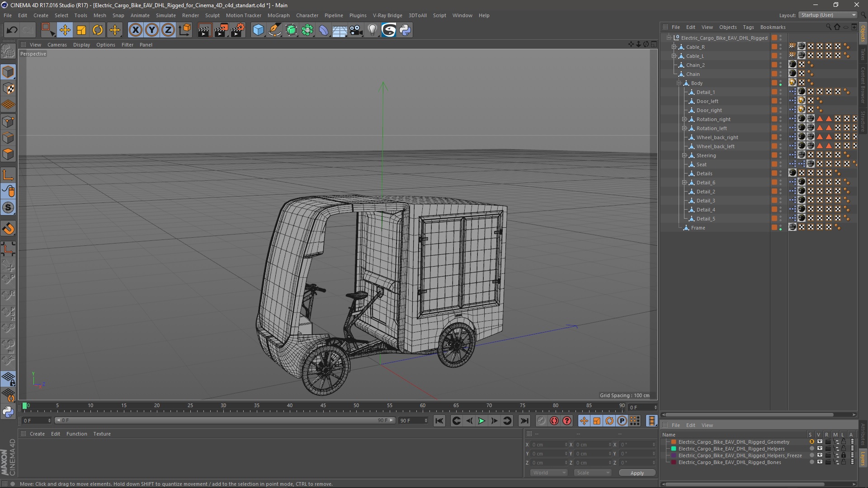
Task: Expand the Rotation_right object
Action: tap(684, 119)
